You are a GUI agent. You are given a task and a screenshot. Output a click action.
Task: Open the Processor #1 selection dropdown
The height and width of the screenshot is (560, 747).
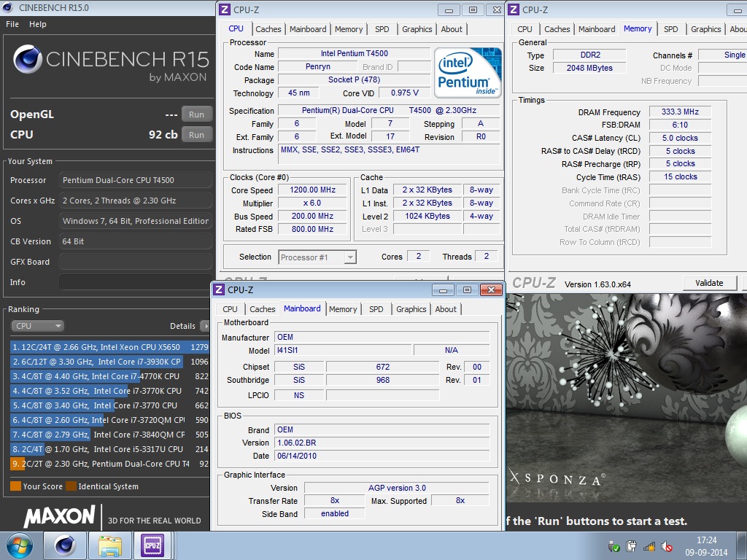(317, 257)
